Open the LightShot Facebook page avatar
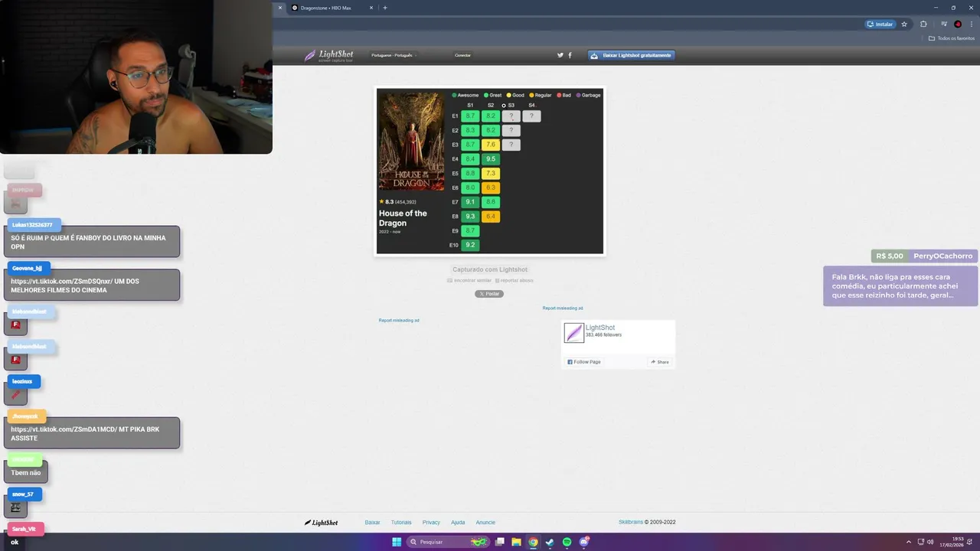 574,333
